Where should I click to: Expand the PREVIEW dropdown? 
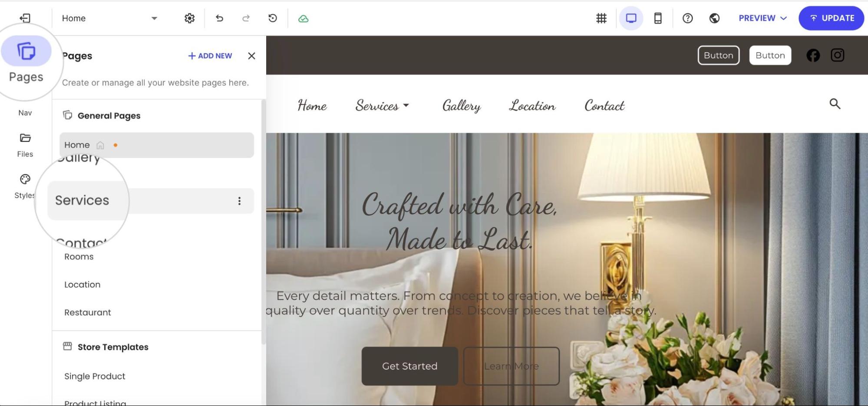click(x=763, y=18)
